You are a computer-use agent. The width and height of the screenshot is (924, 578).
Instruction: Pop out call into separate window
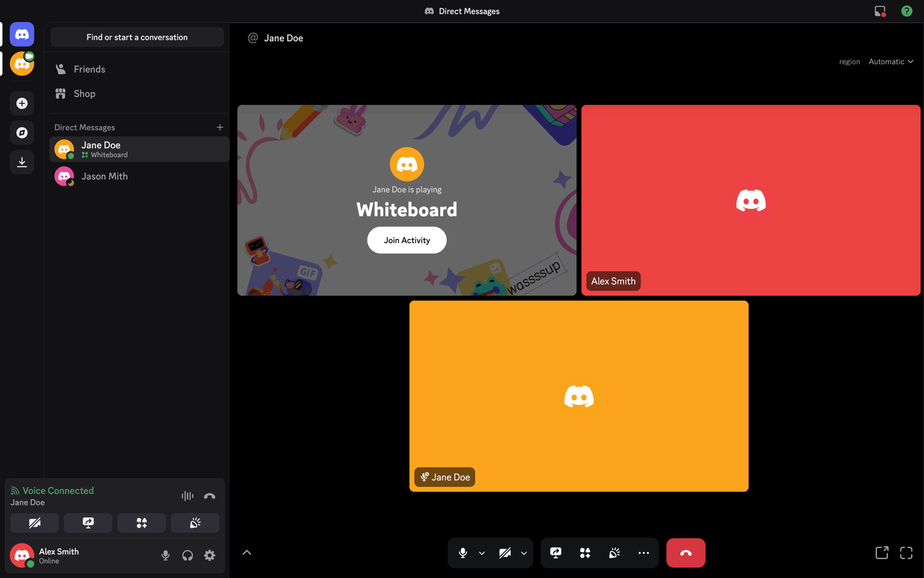tap(882, 553)
